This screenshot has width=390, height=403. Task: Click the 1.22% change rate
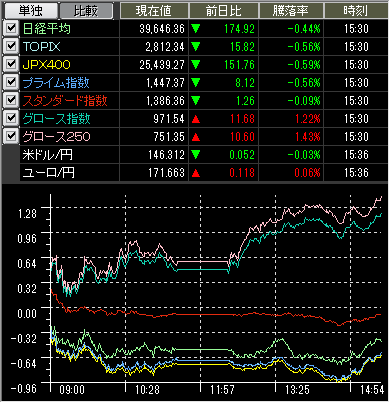(308, 119)
